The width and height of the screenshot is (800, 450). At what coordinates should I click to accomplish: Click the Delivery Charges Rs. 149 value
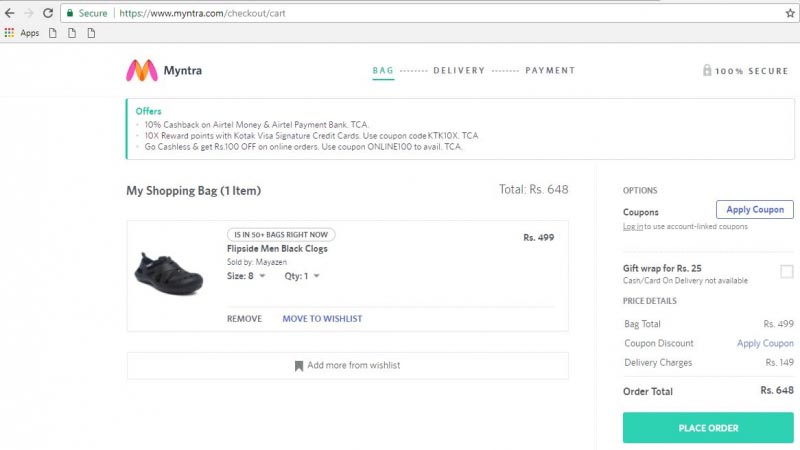click(779, 363)
